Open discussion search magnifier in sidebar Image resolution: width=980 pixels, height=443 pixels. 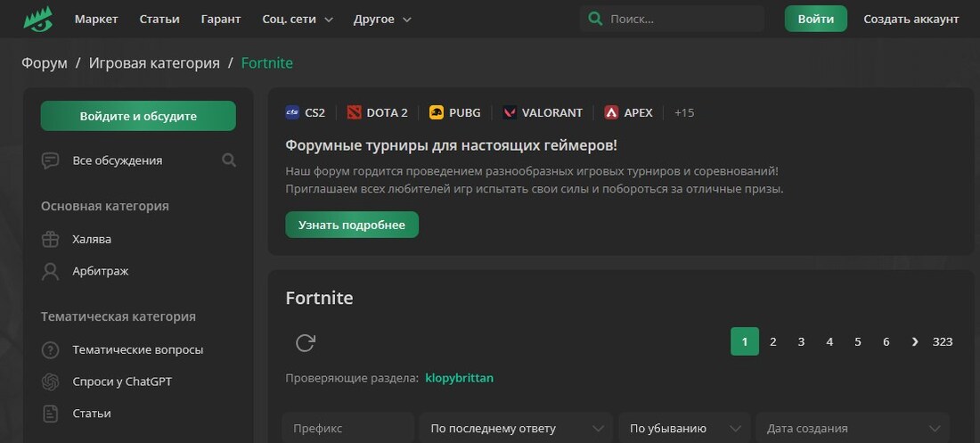click(229, 160)
